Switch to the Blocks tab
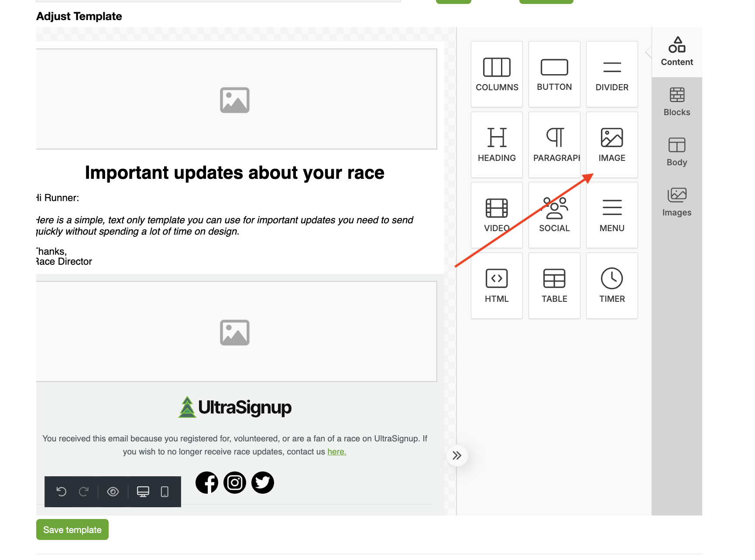 click(677, 102)
